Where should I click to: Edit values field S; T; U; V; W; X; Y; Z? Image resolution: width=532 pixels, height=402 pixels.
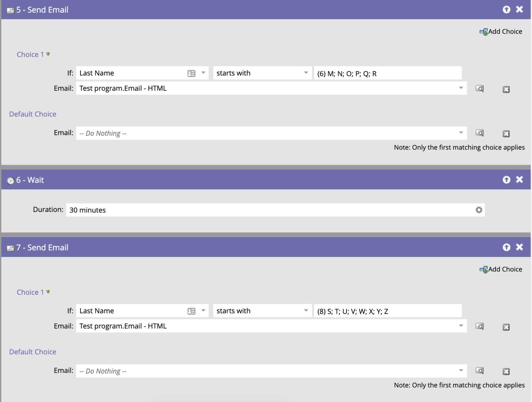[388, 311]
